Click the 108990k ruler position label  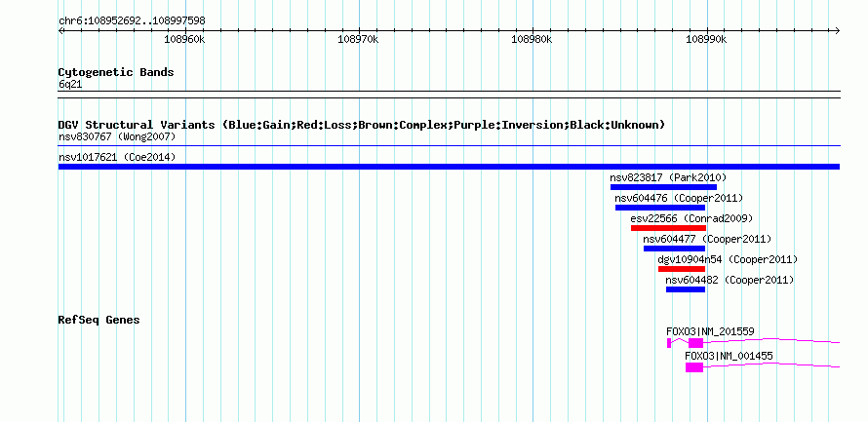pos(706,39)
